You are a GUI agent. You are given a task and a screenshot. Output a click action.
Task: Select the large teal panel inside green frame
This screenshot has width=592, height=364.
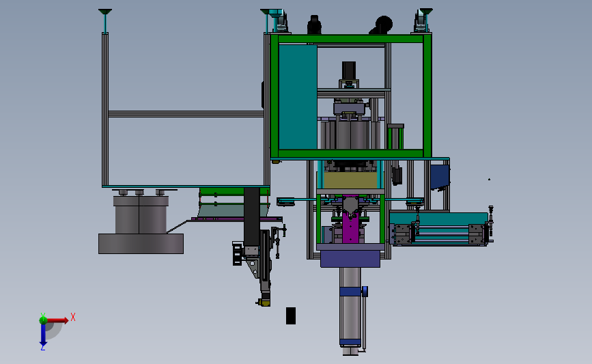[x=298, y=97]
